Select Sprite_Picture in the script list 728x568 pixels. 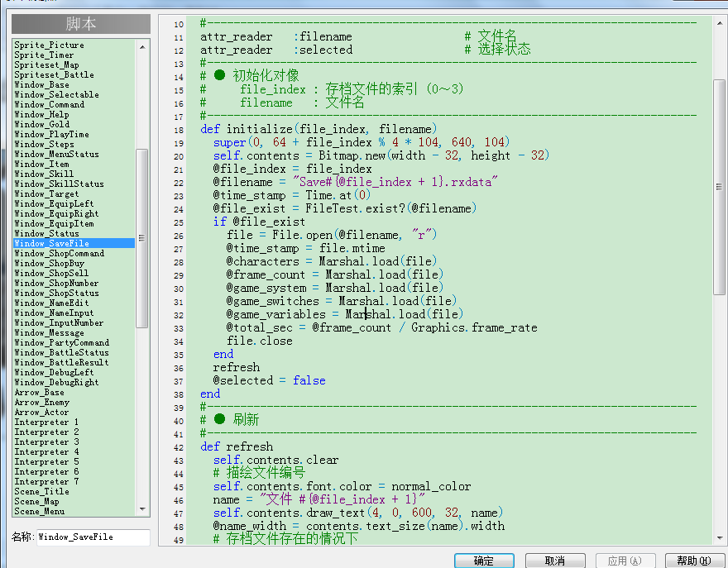click(49, 45)
